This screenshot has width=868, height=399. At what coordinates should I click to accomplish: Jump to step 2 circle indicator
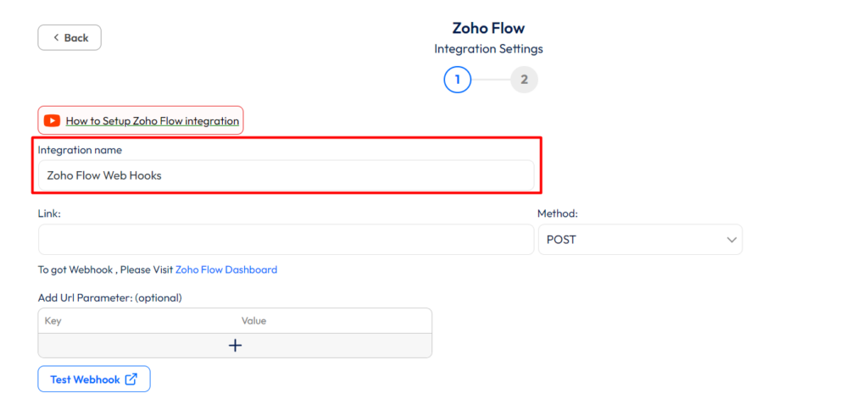coord(524,80)
